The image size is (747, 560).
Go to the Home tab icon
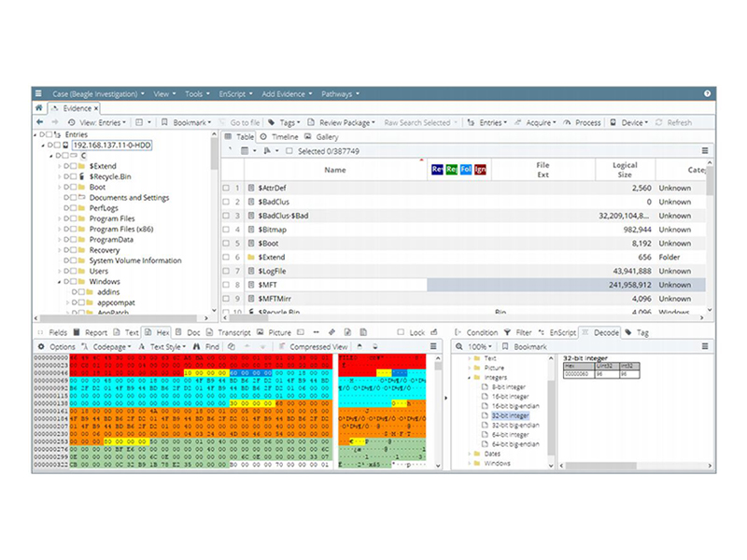(39, 108)
